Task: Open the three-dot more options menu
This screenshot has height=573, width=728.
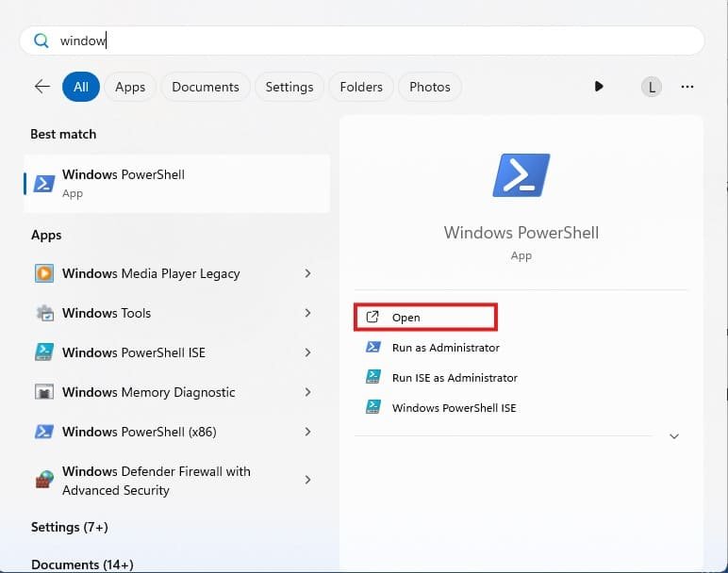Action: [x=687, y=87]
